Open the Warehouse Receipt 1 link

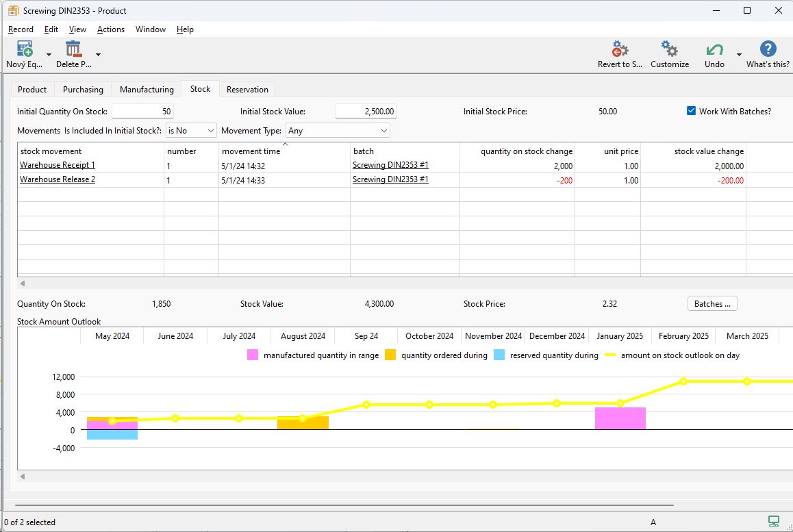coord(58,166)
